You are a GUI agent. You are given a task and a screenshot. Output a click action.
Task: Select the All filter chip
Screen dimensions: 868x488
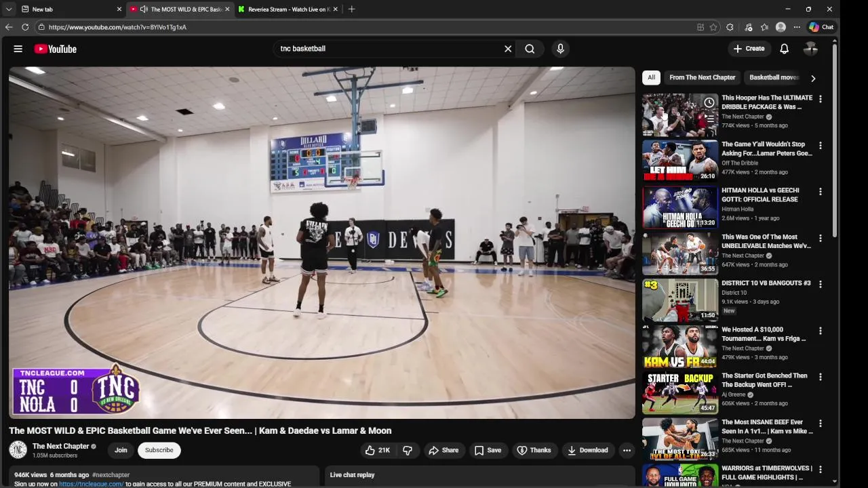651,77
